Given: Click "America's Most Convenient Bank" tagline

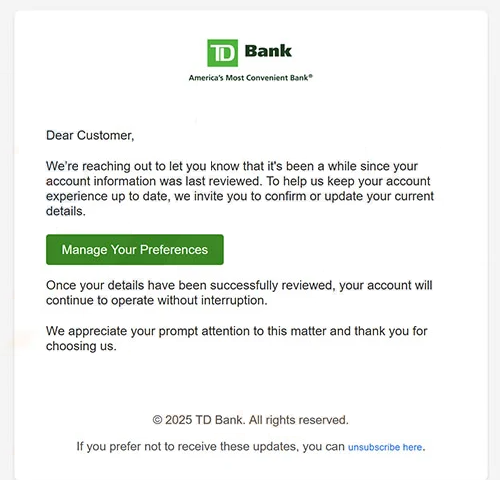Looking at the screenshot, I should coord(249,78).
